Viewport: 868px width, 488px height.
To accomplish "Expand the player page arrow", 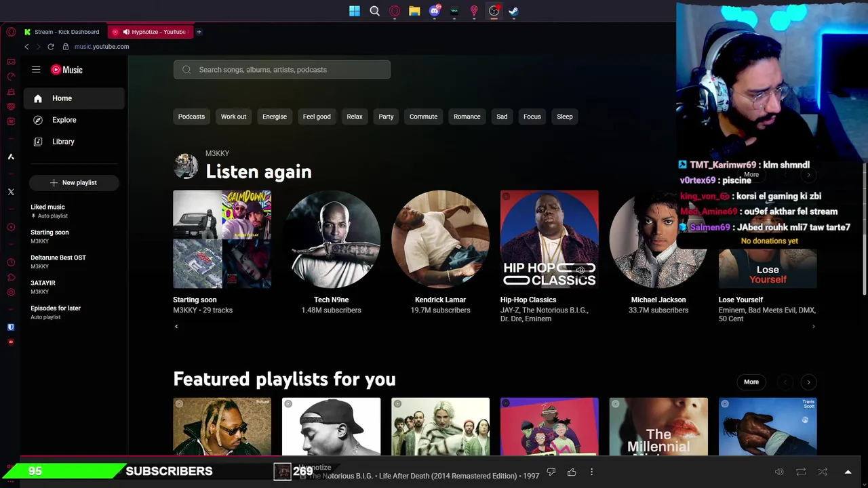I will pos(848,472).
